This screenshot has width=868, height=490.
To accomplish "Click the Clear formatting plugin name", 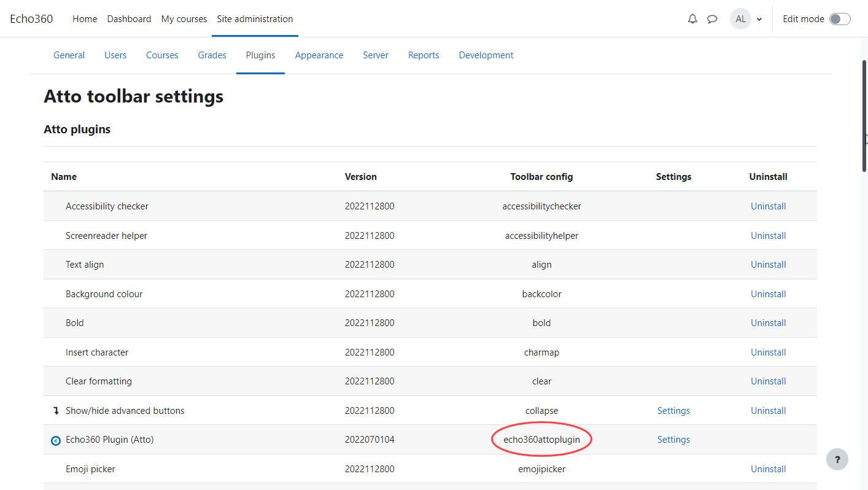I will point(99,381).
